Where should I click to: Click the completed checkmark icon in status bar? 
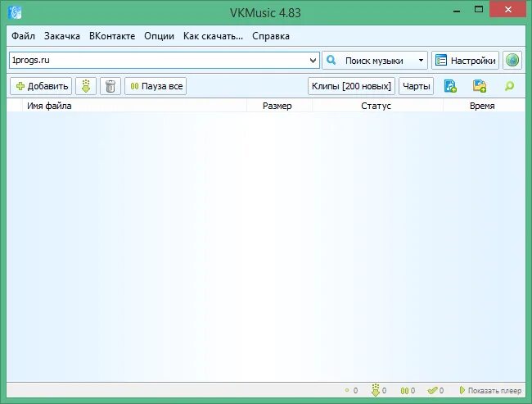click(x=433, y=390)
